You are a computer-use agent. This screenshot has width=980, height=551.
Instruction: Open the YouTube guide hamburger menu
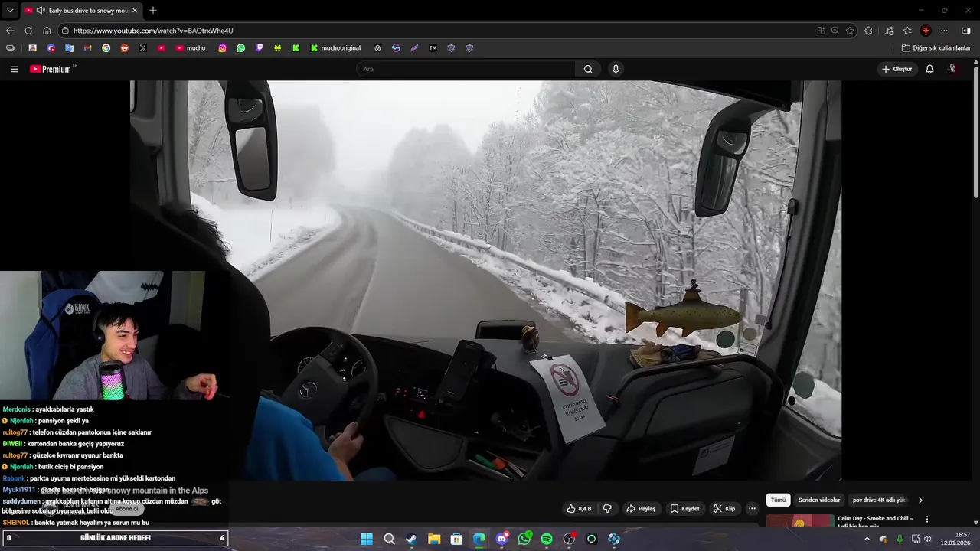point(15,69)
